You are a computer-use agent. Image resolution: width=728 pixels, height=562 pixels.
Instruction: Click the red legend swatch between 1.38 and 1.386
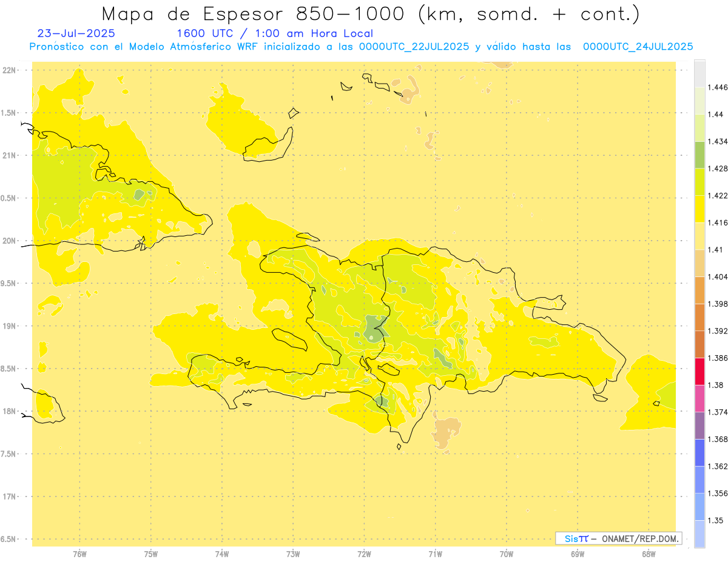click(x=699, y=372)
